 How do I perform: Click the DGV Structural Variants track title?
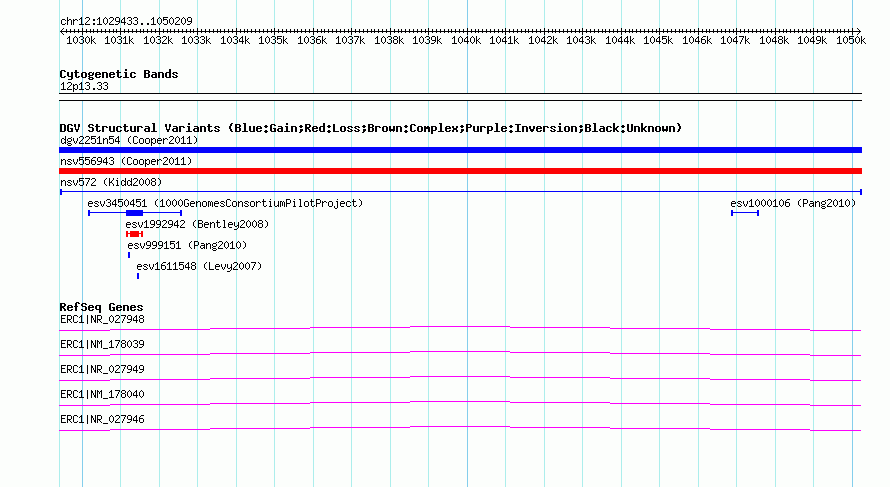371,128
